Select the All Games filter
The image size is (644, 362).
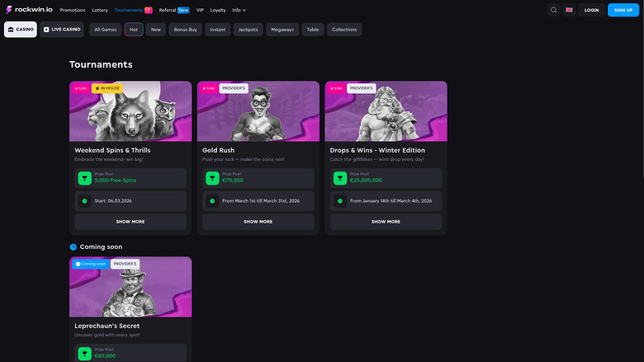106,30
